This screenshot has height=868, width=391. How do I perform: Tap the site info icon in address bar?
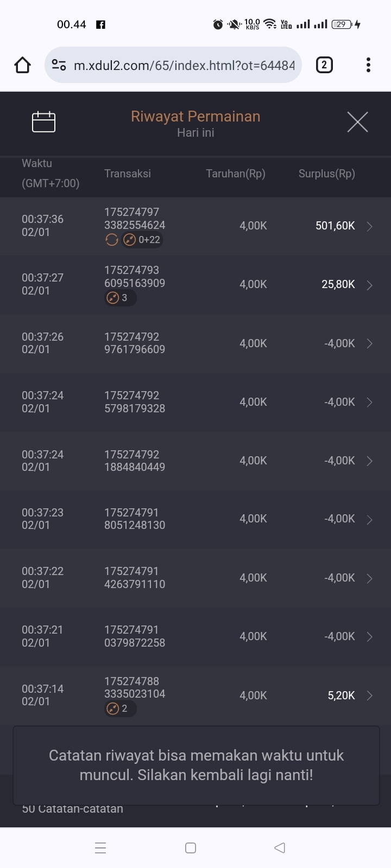tap(59, 65)
